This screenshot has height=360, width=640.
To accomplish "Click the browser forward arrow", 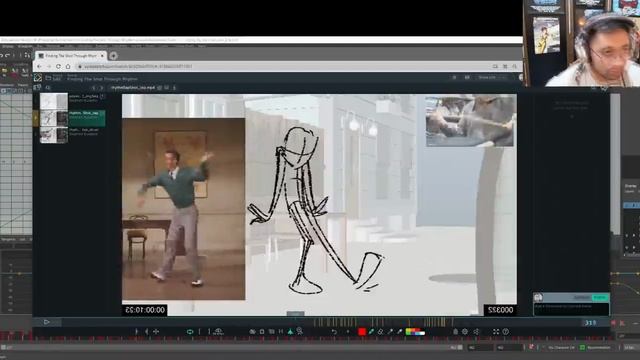I will click(x=49, y=67).
